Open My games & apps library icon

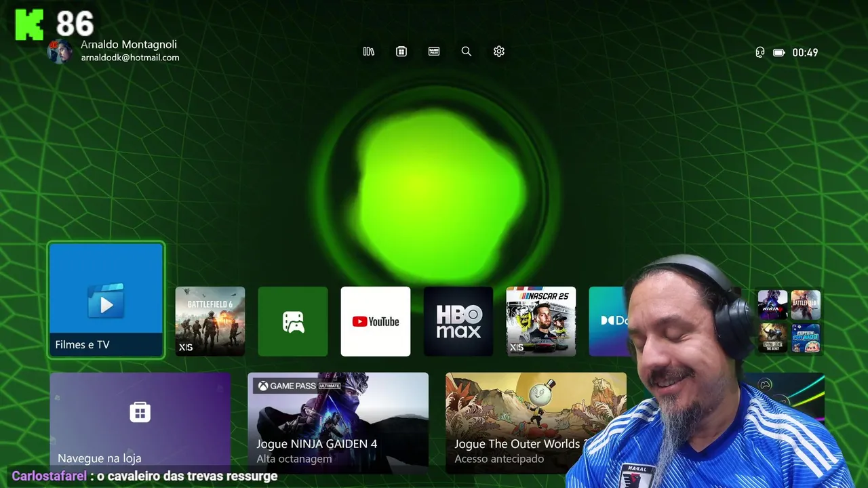pos(369,52)
